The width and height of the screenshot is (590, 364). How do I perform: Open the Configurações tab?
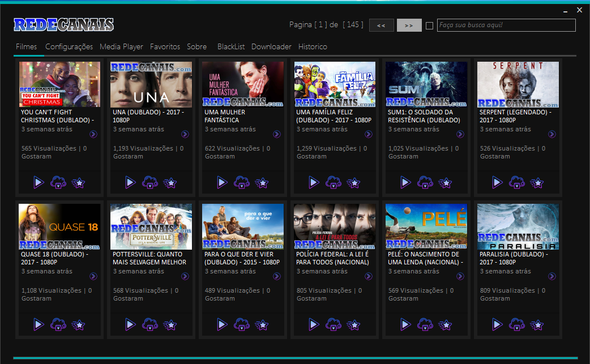pos(69,46)
